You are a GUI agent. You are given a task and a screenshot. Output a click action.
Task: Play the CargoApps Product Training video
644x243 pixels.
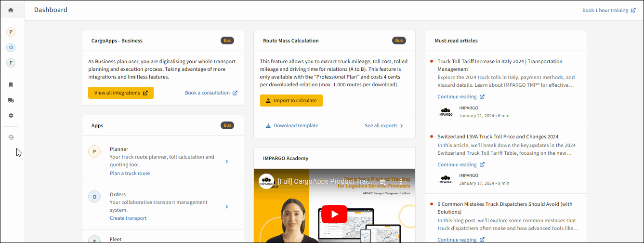334,214
